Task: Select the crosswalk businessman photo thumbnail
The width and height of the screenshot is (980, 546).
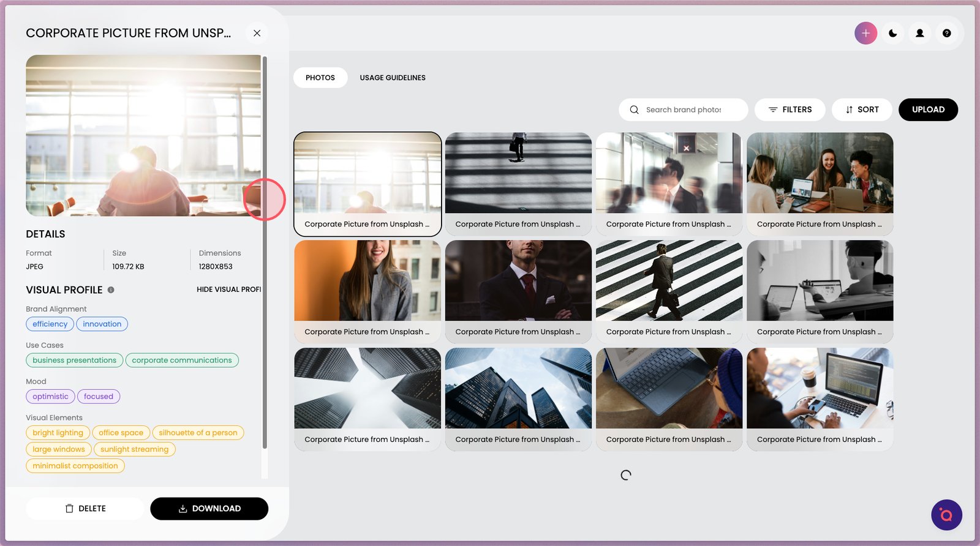Action: [668, 281]
